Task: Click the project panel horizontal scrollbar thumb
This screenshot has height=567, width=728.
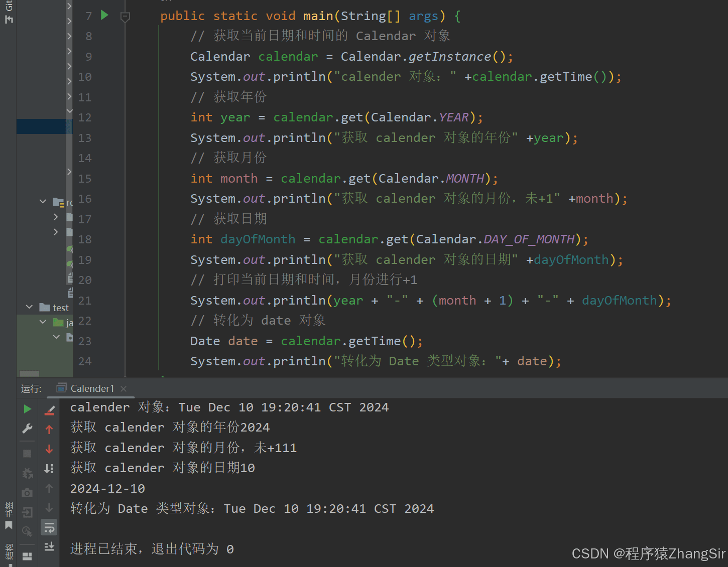Action: pyautogui.click(x=30, y=374)
